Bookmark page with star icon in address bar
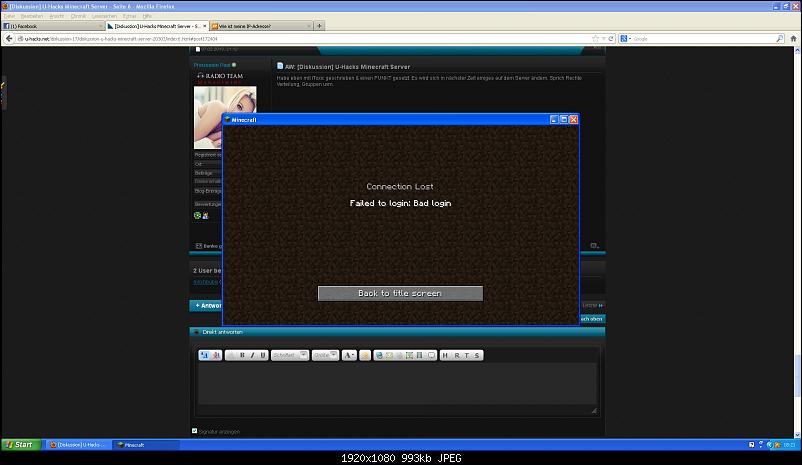The image size is (802, 465). click(x=595, y=38)
